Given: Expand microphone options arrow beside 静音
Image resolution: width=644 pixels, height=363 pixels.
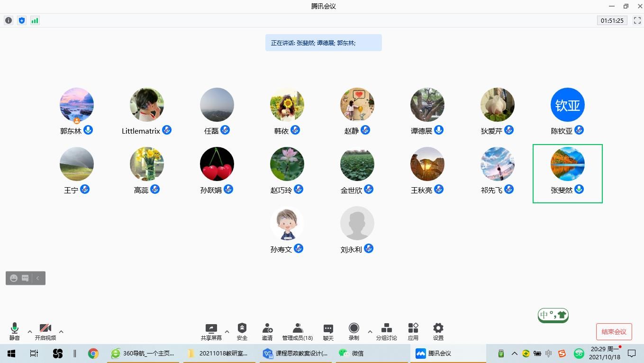Looking at the screenshot, I should [30, 332].
